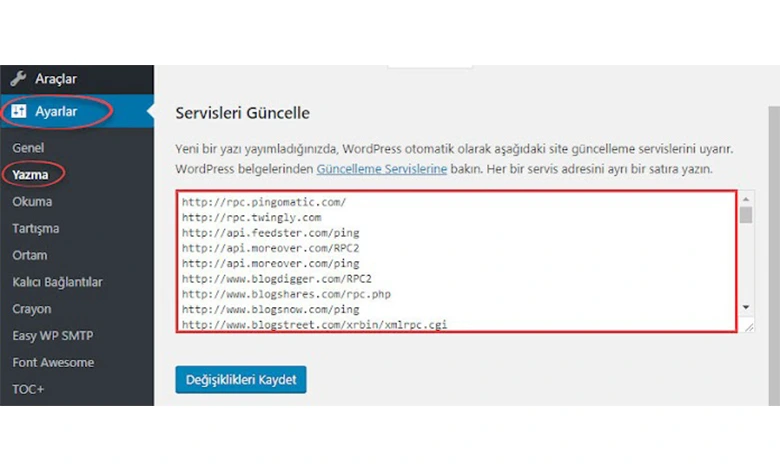
Task: Go to Yazma settings submenu
Action: click(31, 174)
